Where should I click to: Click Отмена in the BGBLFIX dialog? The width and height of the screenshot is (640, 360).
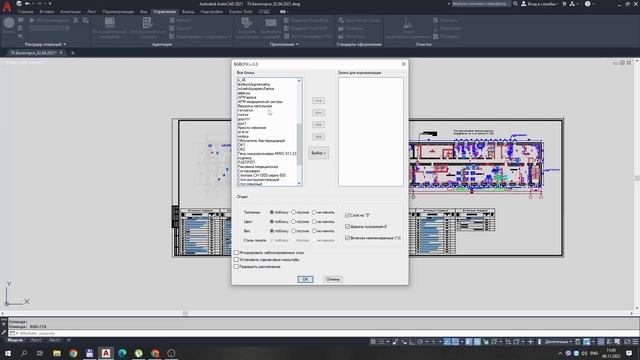333,279
